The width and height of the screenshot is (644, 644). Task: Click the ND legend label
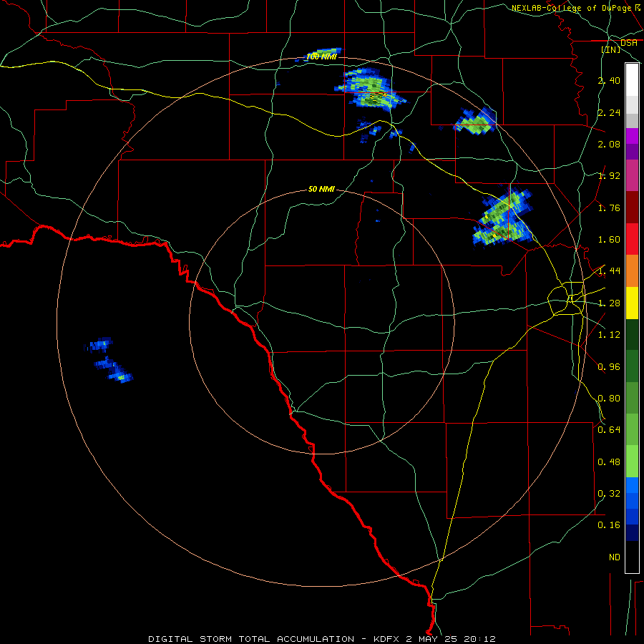point(615,557)
